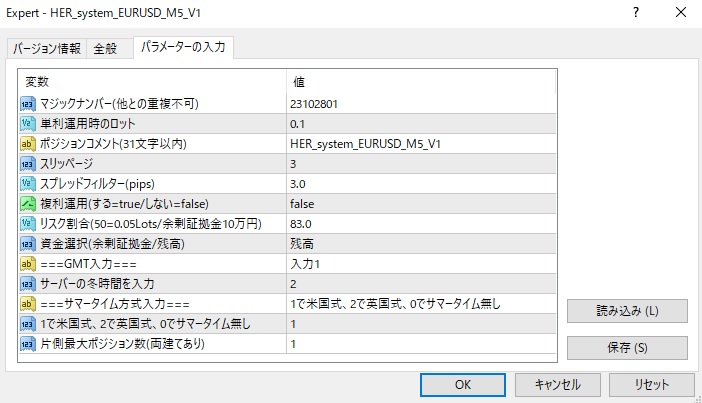Toggle the 複利運用 false value
Viewport: 702px width, 403px height.
[x=420, y=203]
